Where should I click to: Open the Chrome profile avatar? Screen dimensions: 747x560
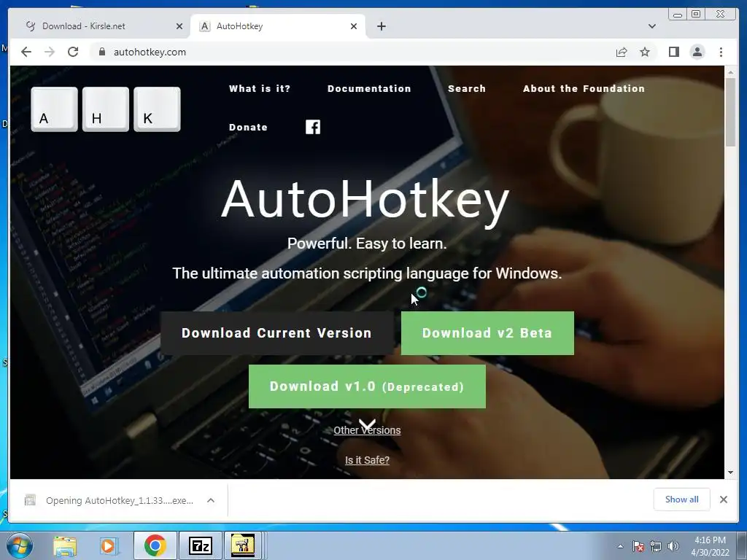pyautogui.click(x=697, y=52)
